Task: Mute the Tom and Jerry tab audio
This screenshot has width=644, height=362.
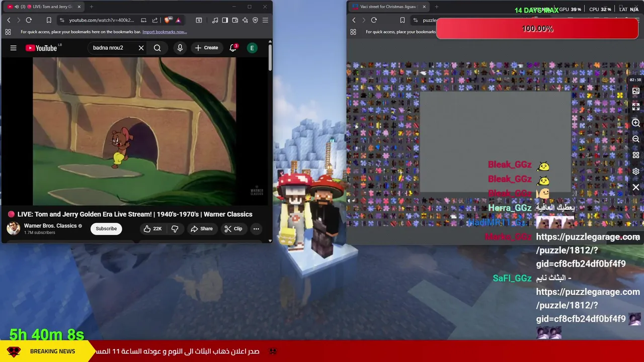Action: [x=17, y=7]
